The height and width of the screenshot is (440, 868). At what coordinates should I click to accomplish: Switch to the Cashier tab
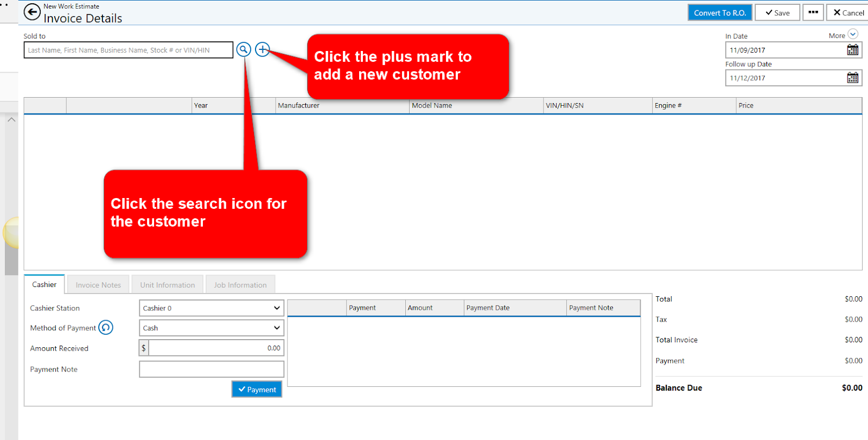click(44, 284)
